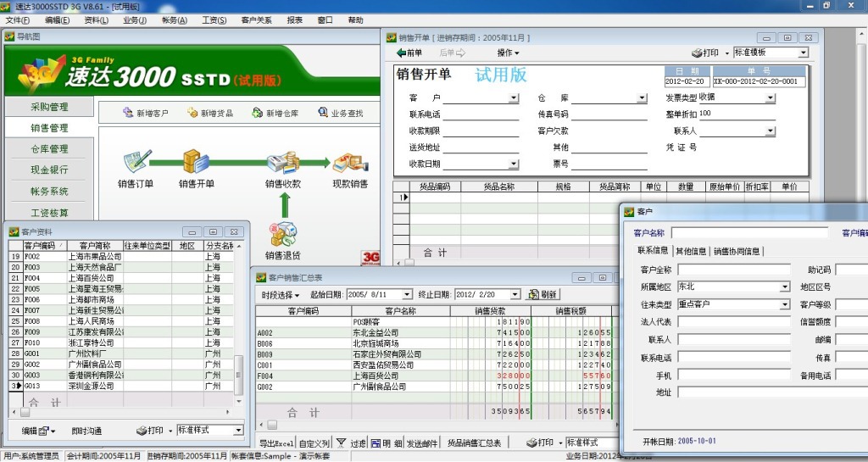The width and height of the screenshot is (868, 462).
Task: Click 即时沟通 in 客户资料 window
Action: [86, 431]
